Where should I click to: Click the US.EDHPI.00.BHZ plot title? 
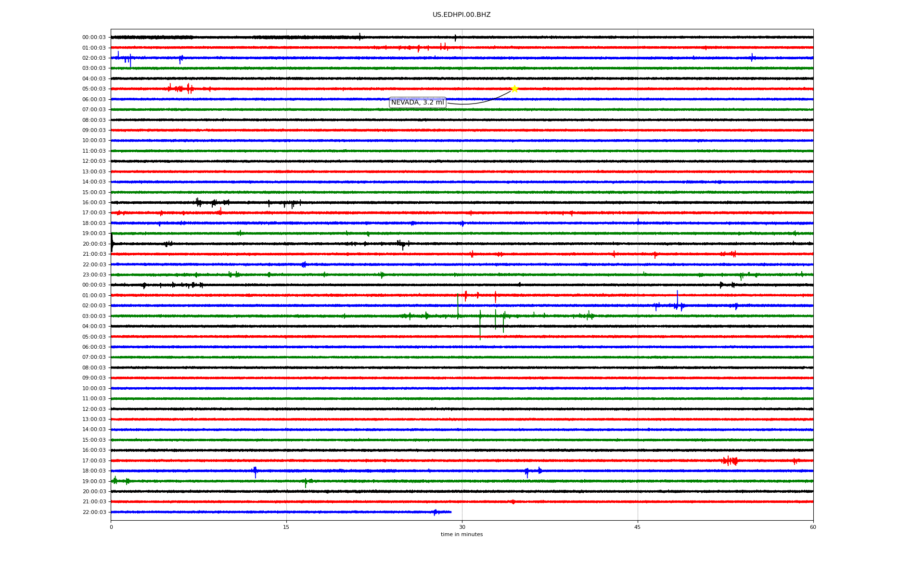point(462,15)
